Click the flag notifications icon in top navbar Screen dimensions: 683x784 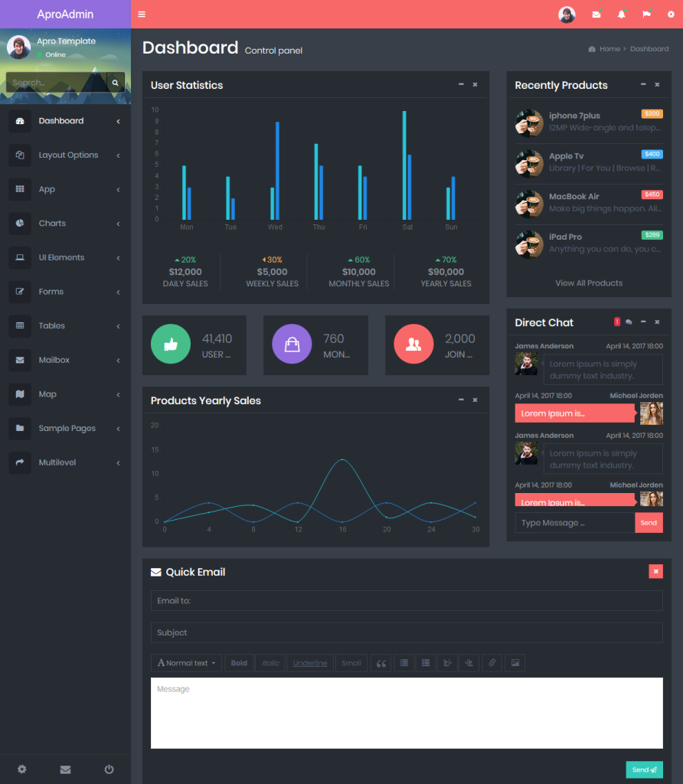pyautogui.click(x=645, y=14)
